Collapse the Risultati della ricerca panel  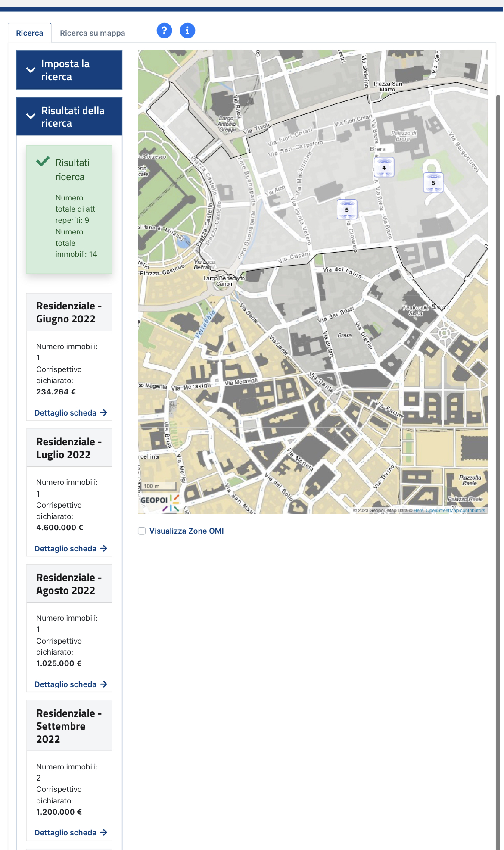[69, 117]
